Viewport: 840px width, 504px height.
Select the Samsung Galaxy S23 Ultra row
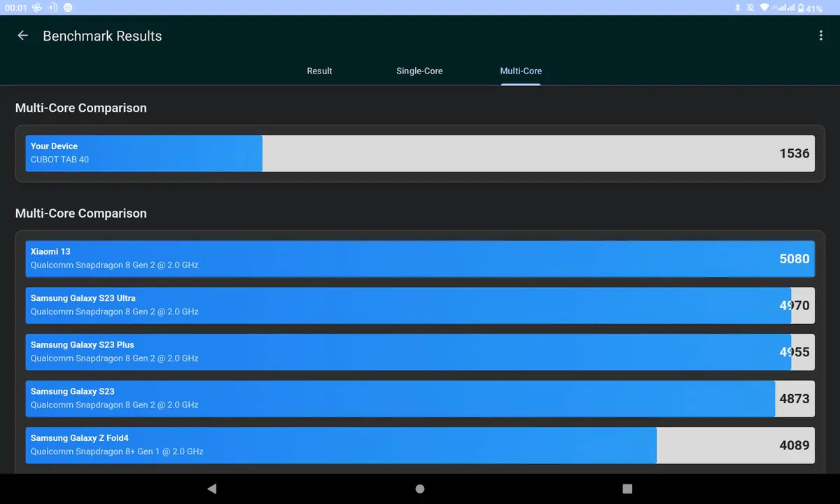coord(420,305)
